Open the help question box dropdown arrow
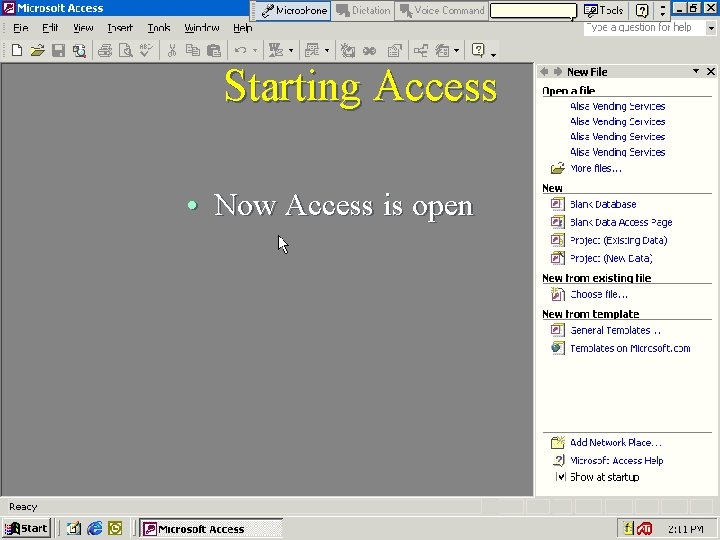 (x=711, y=28)
